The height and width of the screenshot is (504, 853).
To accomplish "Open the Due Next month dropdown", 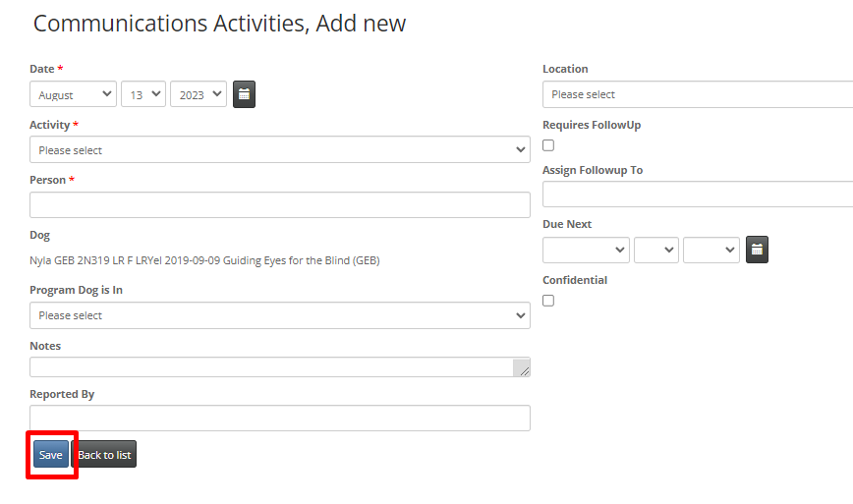I will coord(586,251).
